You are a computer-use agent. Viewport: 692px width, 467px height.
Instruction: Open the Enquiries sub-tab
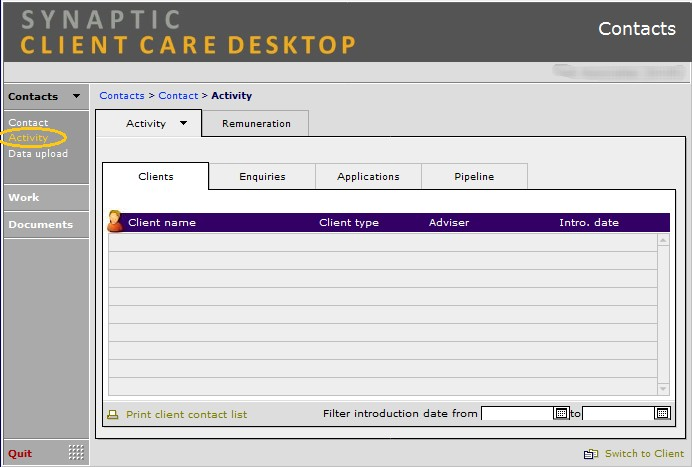tap(262, 176)
